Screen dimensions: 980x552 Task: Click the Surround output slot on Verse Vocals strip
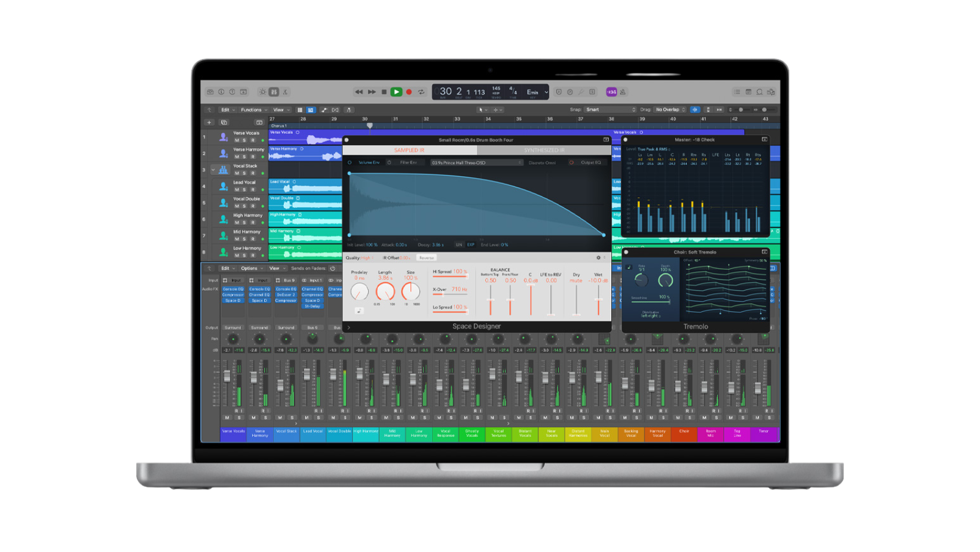[x=233, y=327]
